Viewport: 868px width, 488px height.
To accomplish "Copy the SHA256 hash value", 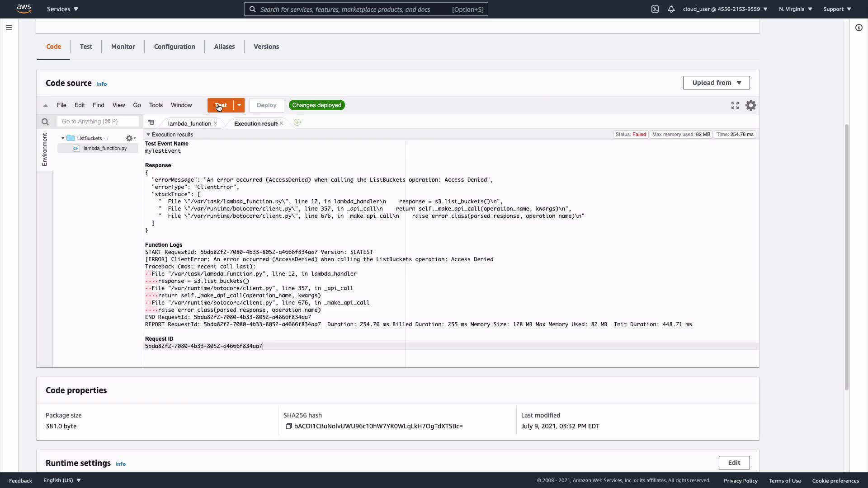I will pos(288,426).
